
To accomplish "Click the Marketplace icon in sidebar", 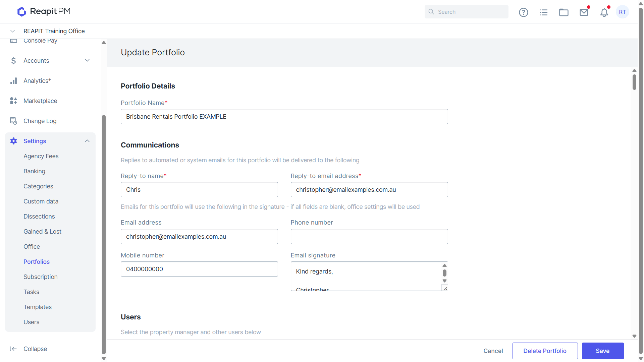I will 13,101.
